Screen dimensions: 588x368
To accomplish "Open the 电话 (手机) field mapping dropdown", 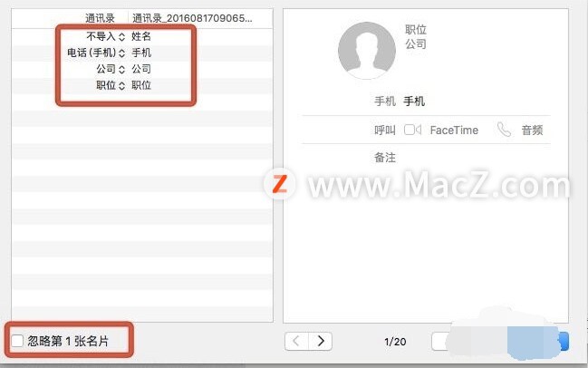I will pos(96,53).
